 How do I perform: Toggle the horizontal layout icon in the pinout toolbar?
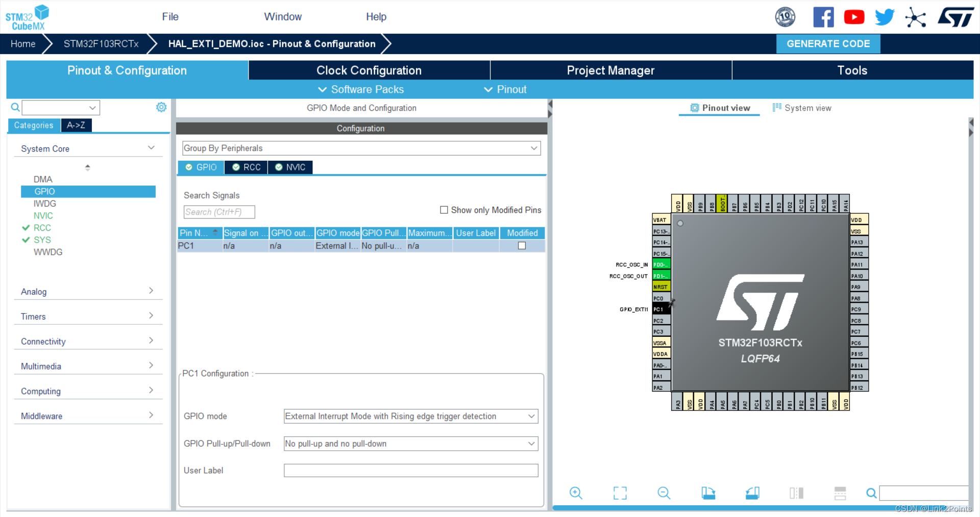840,493
